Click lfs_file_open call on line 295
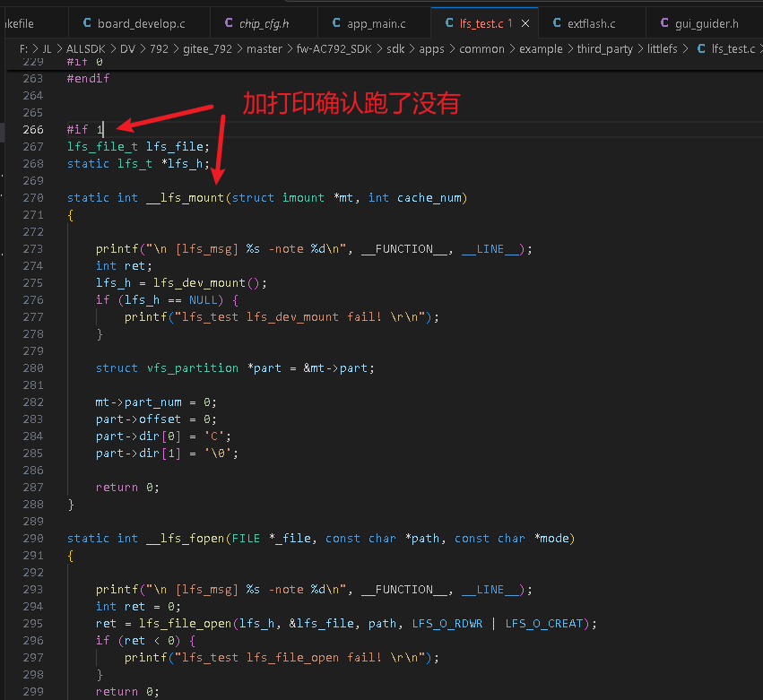Viewport: 763px width, 700px height. click(185, 624)
